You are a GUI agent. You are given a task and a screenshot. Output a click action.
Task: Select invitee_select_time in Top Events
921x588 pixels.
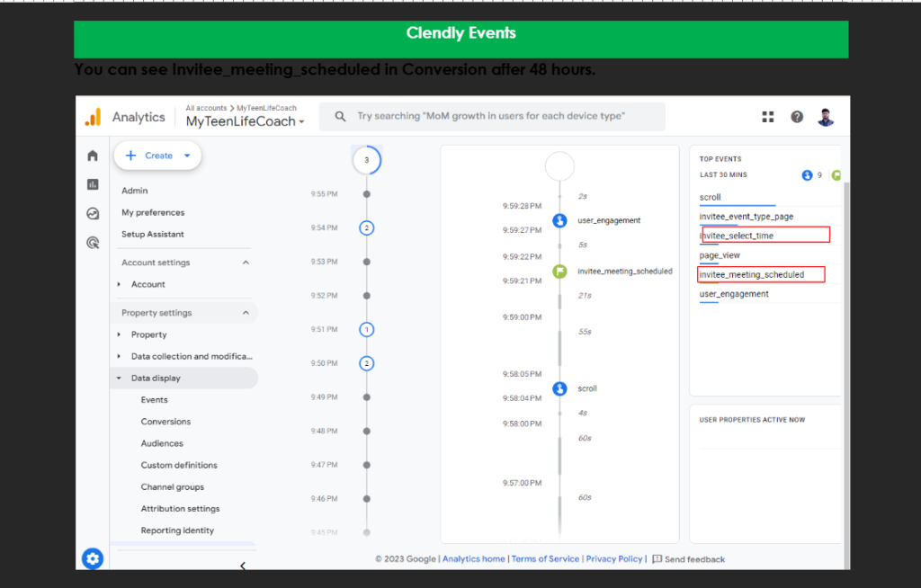[737, 236]
